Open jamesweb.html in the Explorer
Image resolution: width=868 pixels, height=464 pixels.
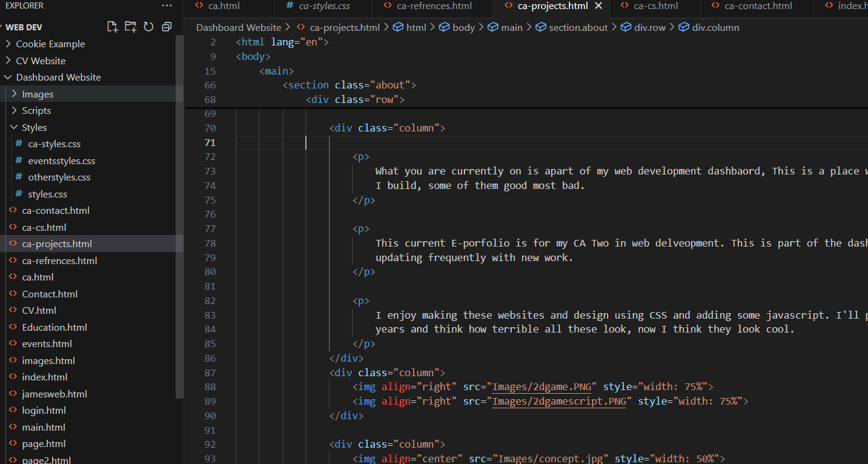click(55, 394)
